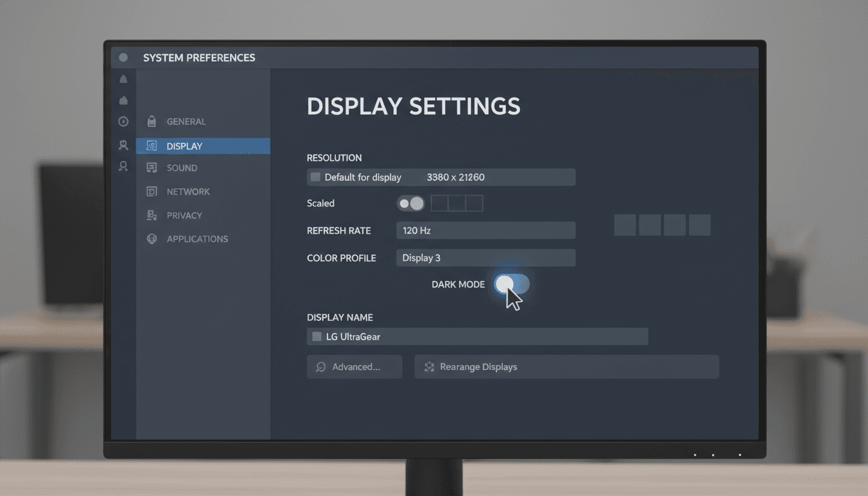Open the Refresh Rate 120 Hz dropdown
Screen dimensions: 868x496
486,230
